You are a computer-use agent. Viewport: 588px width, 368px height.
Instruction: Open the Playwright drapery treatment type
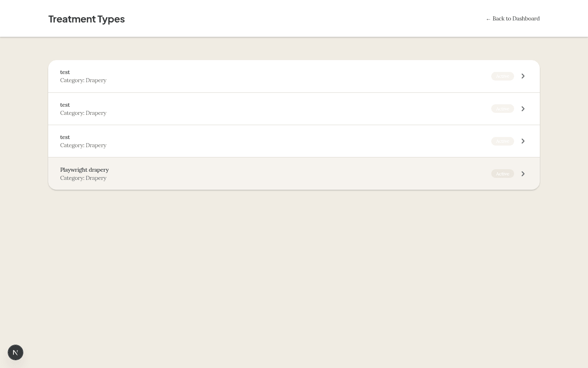point(85,170)
